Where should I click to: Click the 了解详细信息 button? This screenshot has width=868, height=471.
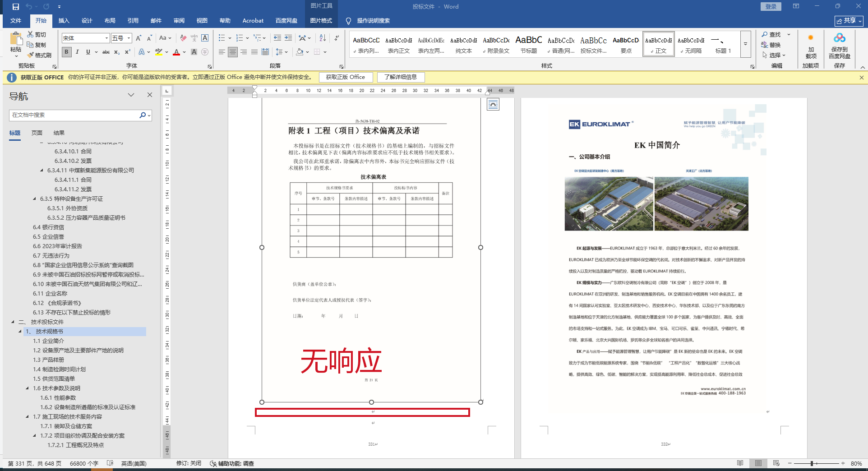[401, 77]
